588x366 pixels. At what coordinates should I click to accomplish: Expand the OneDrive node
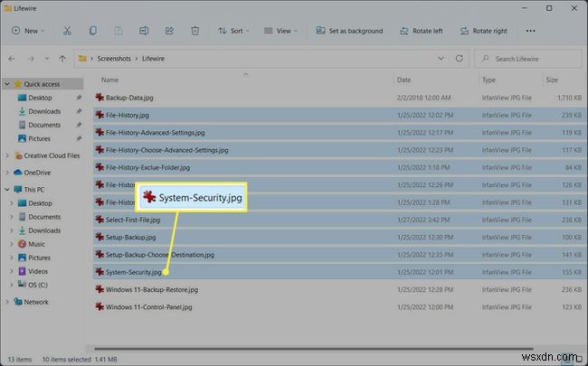tap(7, 173)
